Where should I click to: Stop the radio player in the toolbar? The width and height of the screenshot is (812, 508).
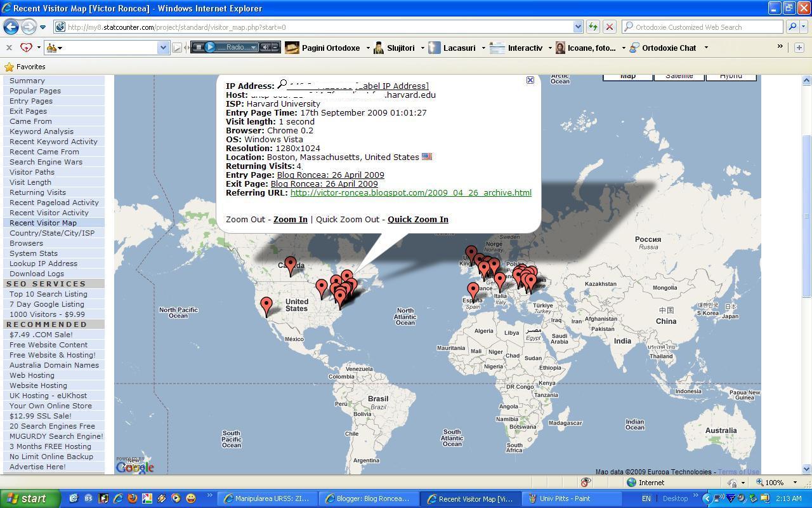(198, 47)
